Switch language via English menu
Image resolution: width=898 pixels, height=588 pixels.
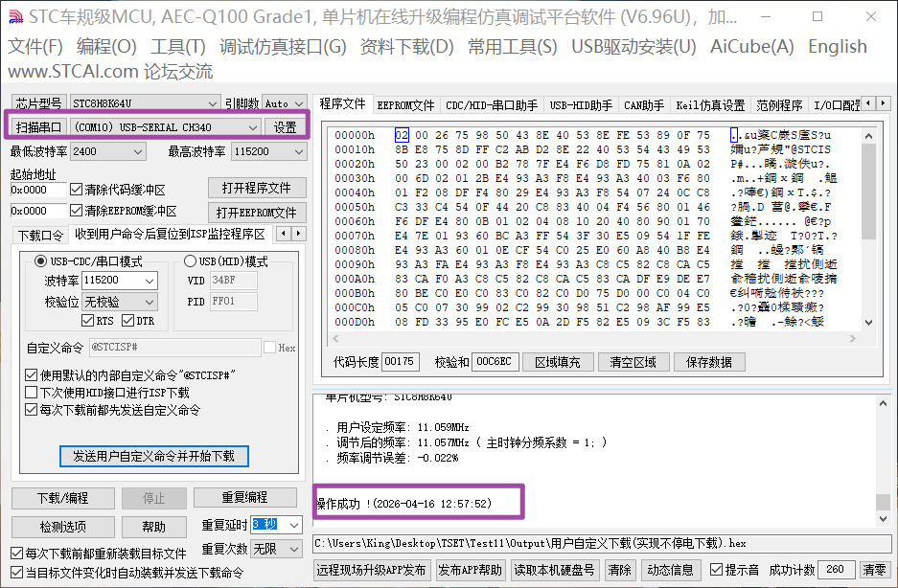click(838, 46)
